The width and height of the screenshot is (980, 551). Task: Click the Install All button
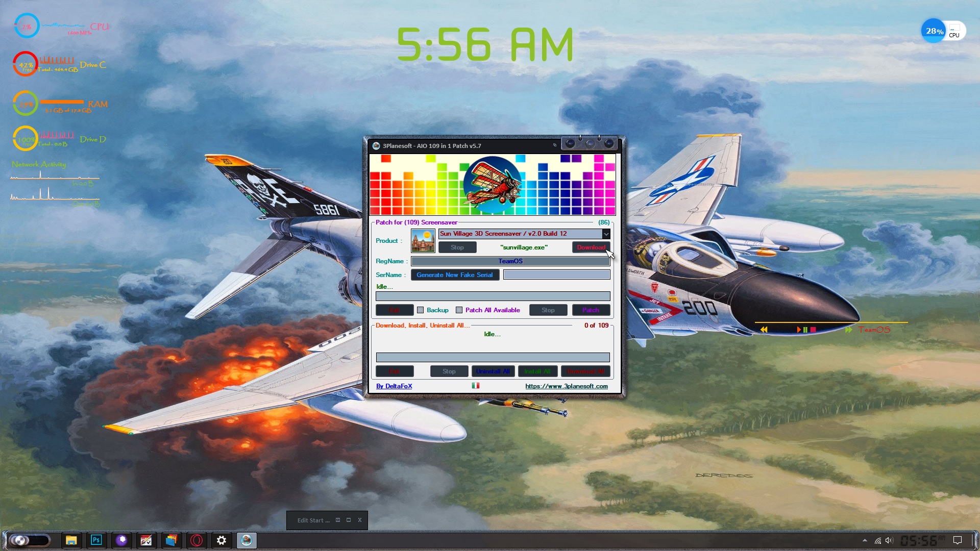pos(537,371)
